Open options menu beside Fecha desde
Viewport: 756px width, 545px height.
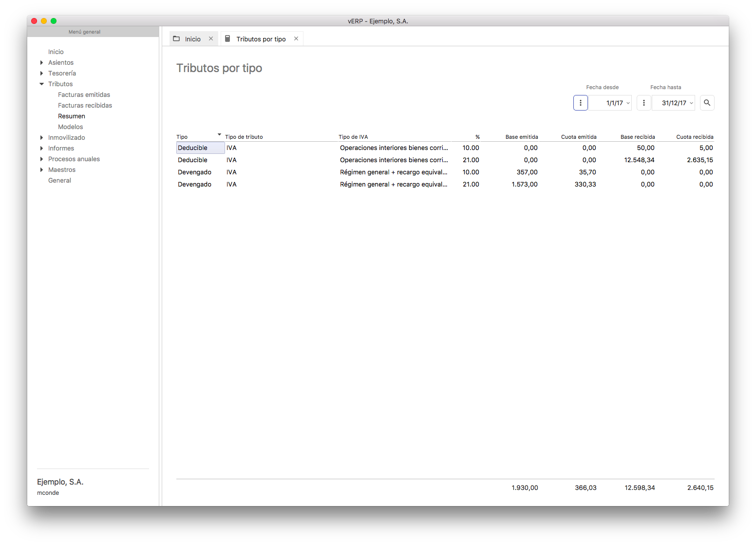(580, 103)
